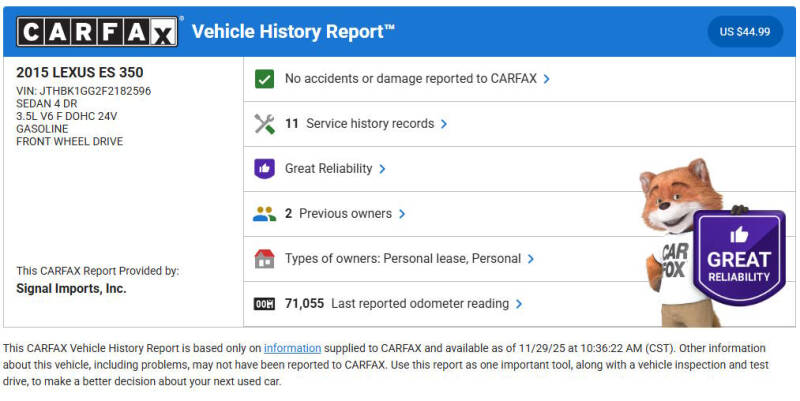Click the house owner types icon
Viewport: 800px width, 401px height.
pos(264,259)
